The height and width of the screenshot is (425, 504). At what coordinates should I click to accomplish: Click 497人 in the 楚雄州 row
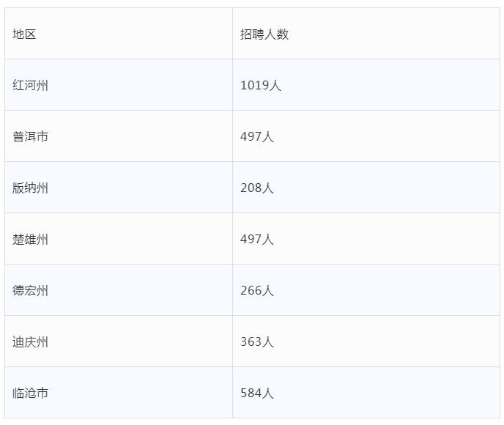pos(256,240)
